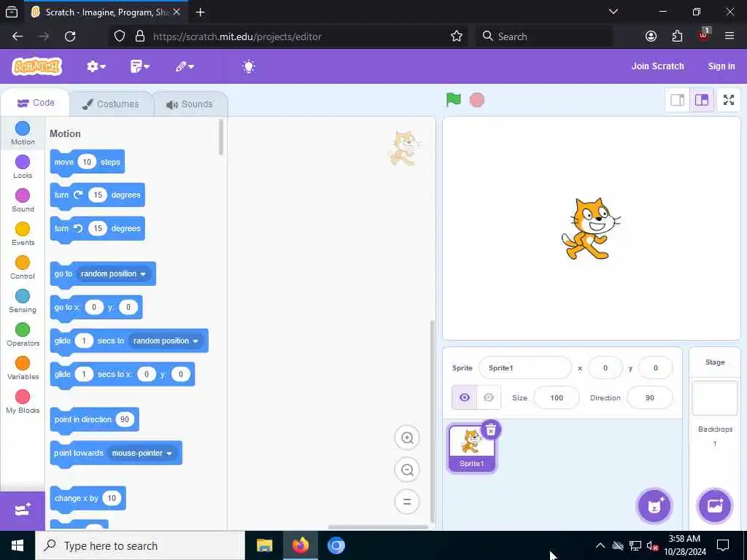Open the Add Extension button
This screenshot has height=560, width=747.
click(23, 510)
